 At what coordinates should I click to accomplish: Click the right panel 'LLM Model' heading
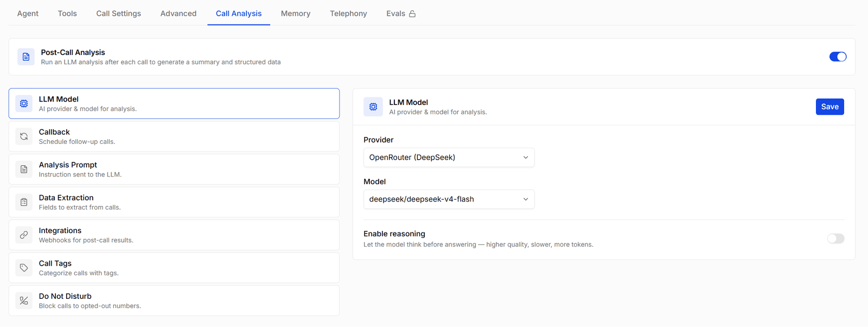pyautogui.click(x=409, y=102)
